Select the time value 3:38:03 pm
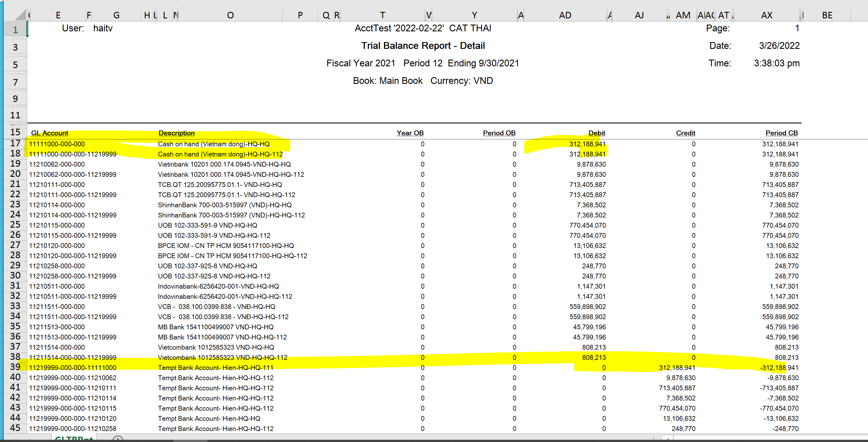868x442 pixels. (777, 63)
